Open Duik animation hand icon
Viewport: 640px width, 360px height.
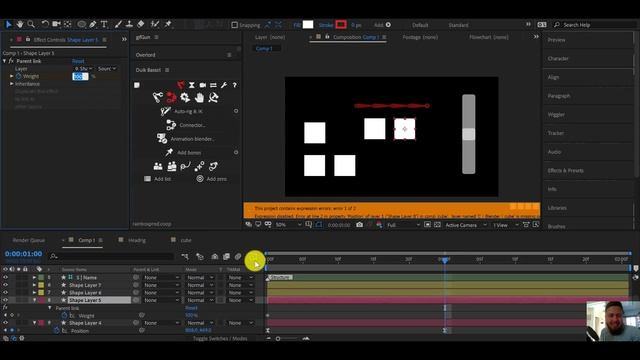[x=199, y=97]
